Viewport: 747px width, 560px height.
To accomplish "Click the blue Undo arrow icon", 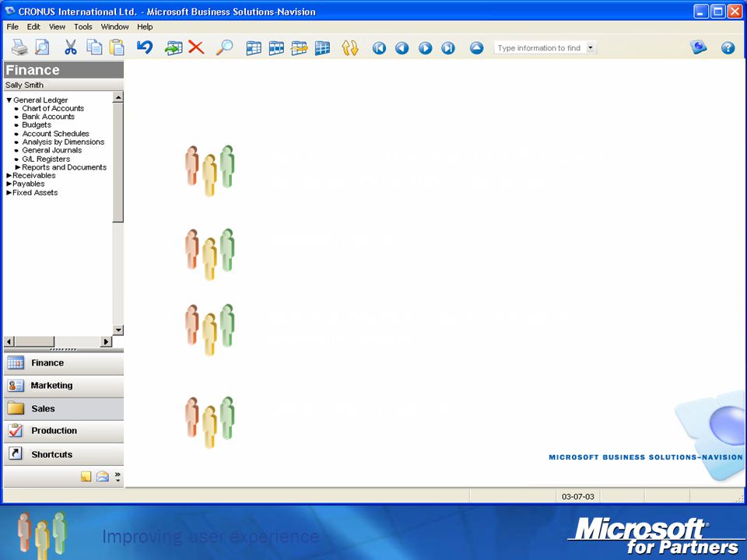I will pos(145,47).
